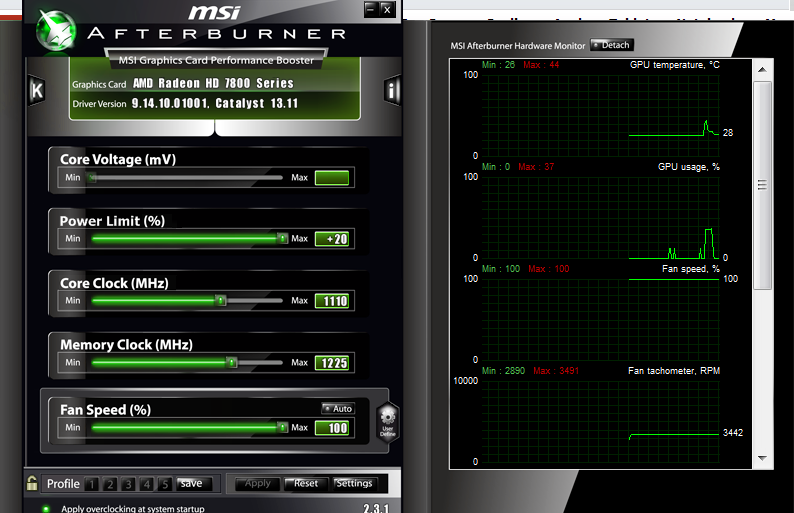Select profile slot 3
Image resolution: width=794 pixels, height=513 pixels.
[128, 484]
